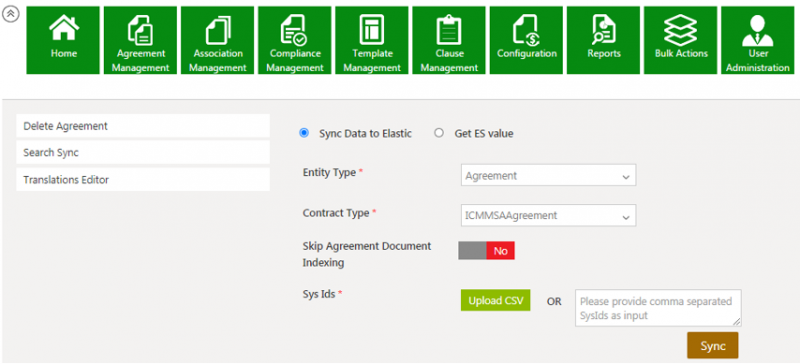The image size is (800, 364).
Task: Click the Upload CSV button
Action: coord(496,300)
